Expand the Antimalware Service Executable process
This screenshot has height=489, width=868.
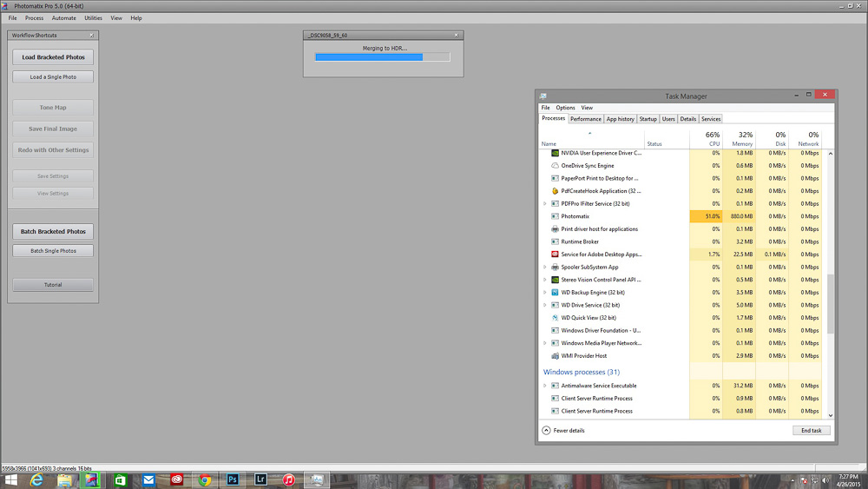544,386
